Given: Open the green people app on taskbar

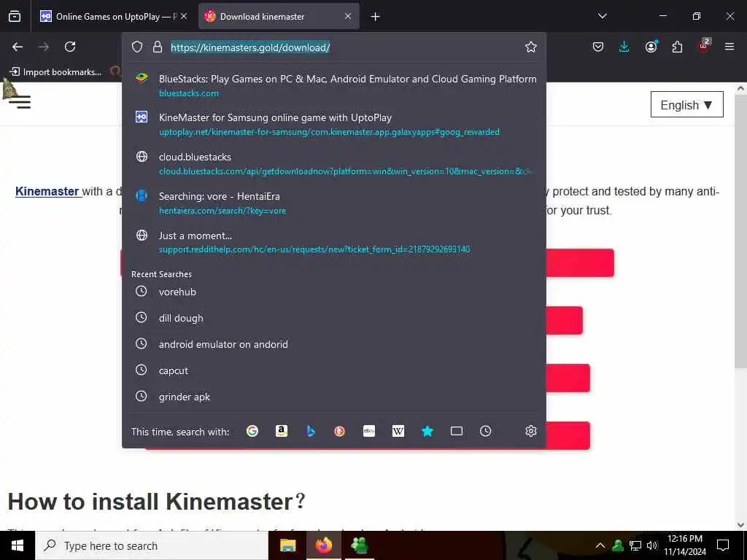Looking at the screenshot, I should tap(359, 545).
